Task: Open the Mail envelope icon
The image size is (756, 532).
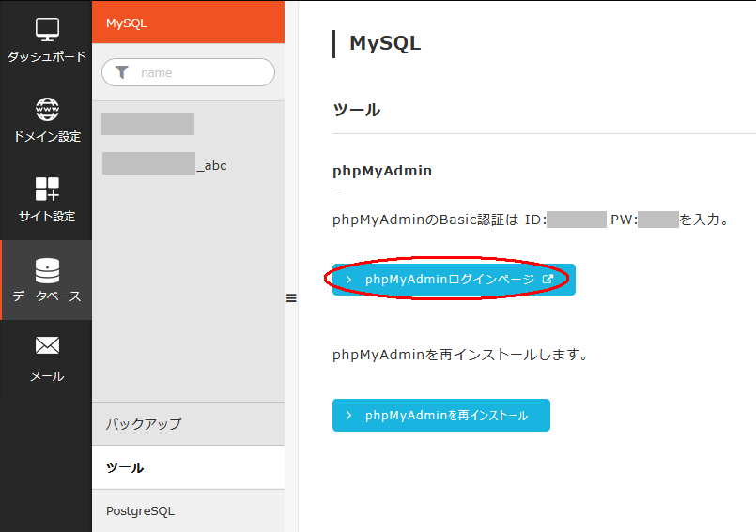Action: [47, 345]
